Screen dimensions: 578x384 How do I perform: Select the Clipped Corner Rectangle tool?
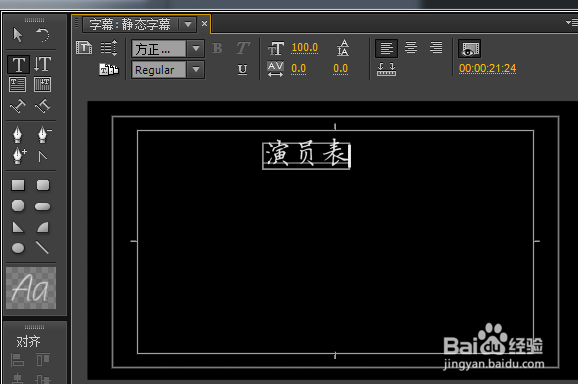click(x=18, y=206)
